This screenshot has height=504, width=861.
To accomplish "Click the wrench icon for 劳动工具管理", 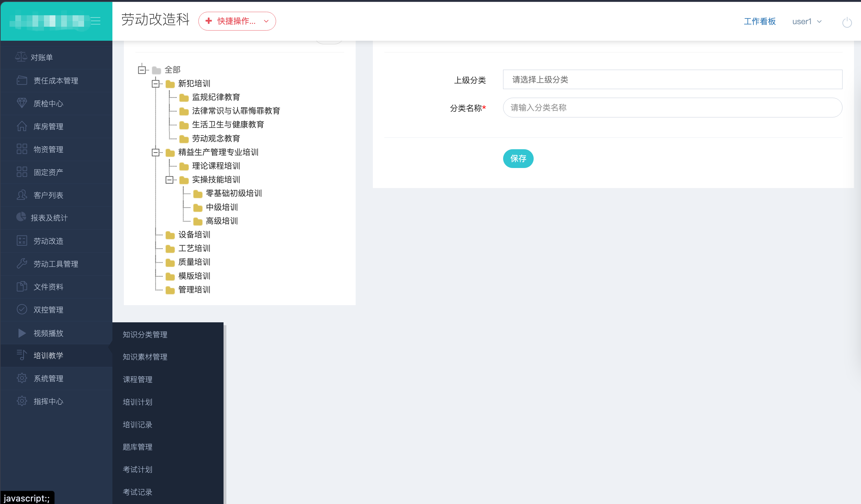I will point(22,263).
